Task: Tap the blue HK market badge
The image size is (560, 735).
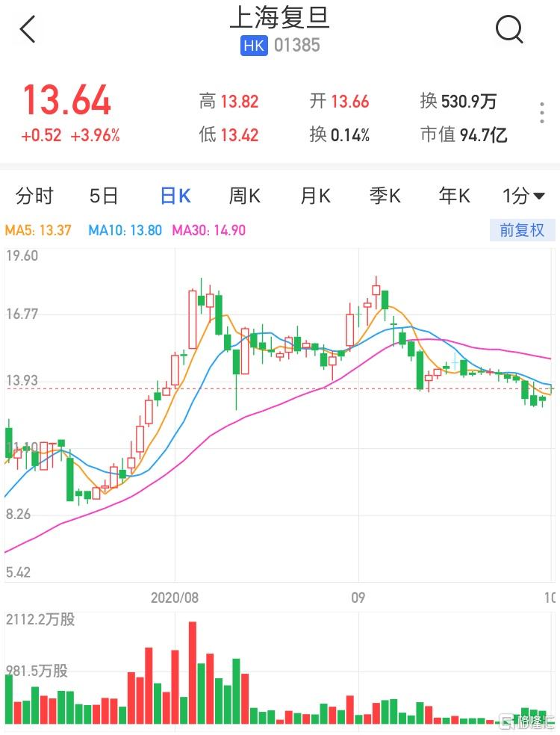Action: [254, 46]
